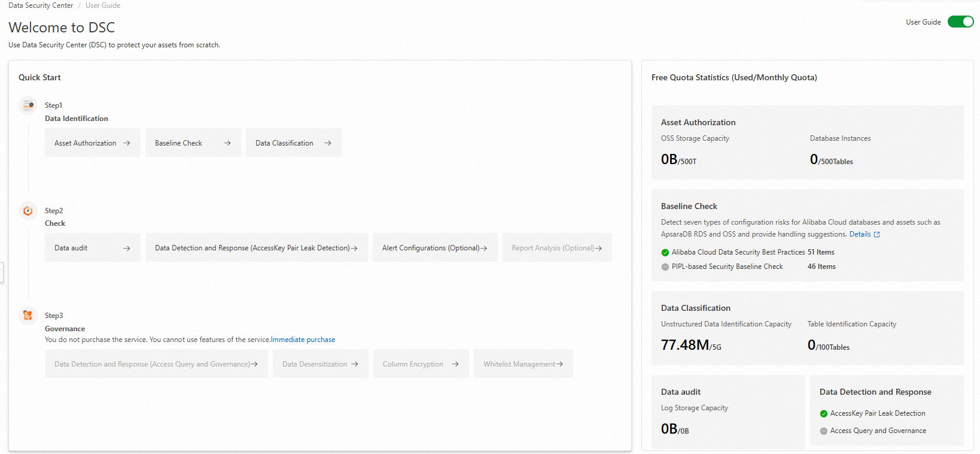The width and height of the screenshot is (980, 454).
Task: Turn off the User Guide switch
Action: pyautogui.click(x=960, y=22)
